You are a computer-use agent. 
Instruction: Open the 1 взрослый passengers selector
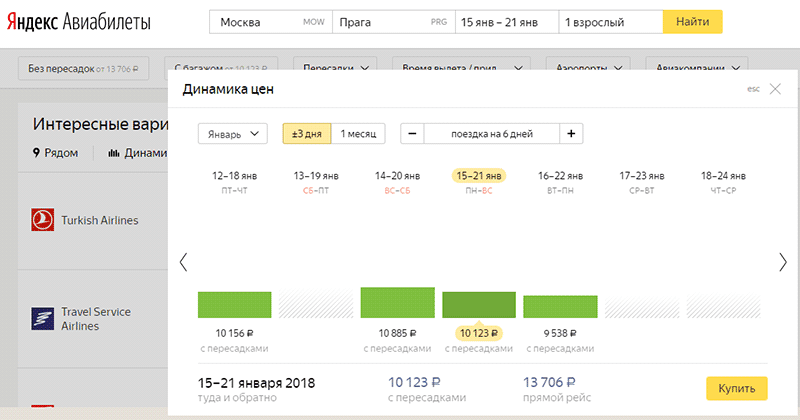pos(611,22)
